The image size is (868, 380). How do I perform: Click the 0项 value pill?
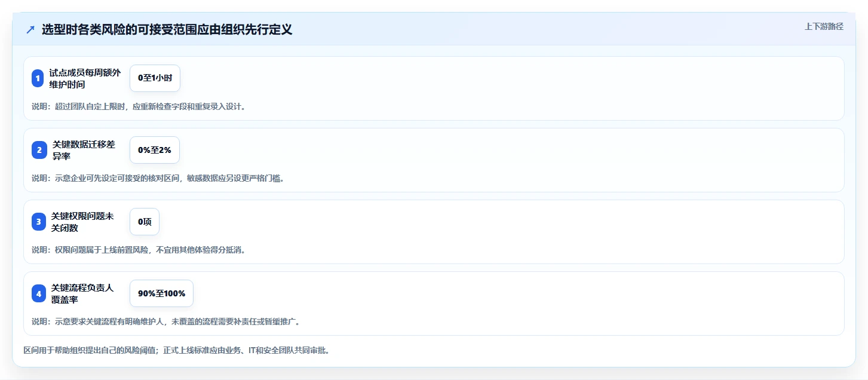145,222
